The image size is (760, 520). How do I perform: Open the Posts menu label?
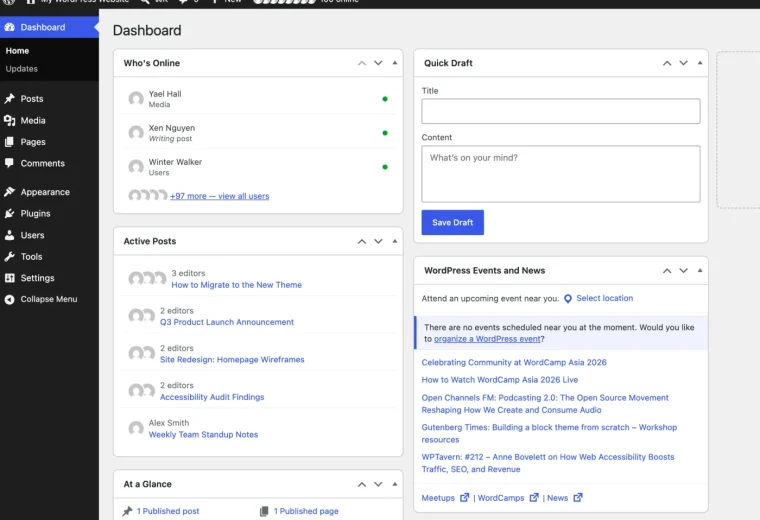click(x=32, y=99)
